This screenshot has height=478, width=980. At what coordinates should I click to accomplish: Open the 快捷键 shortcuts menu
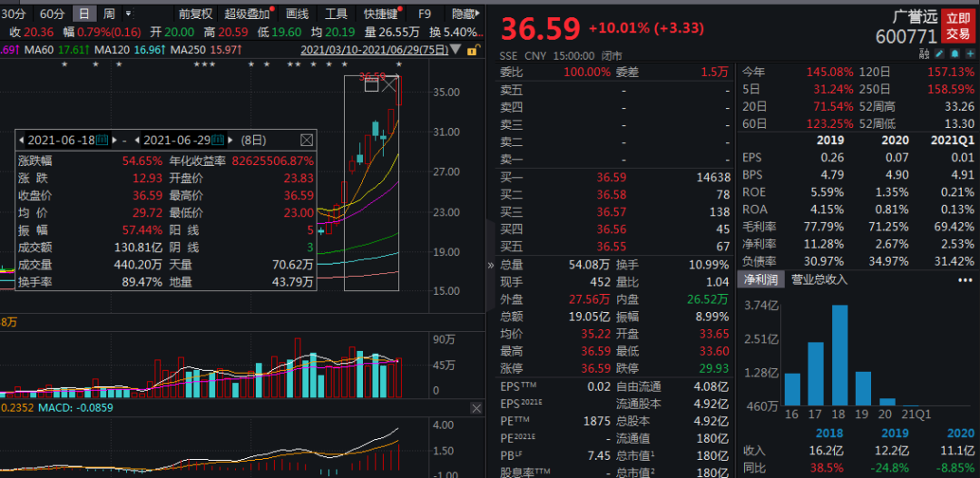(380, 13)
